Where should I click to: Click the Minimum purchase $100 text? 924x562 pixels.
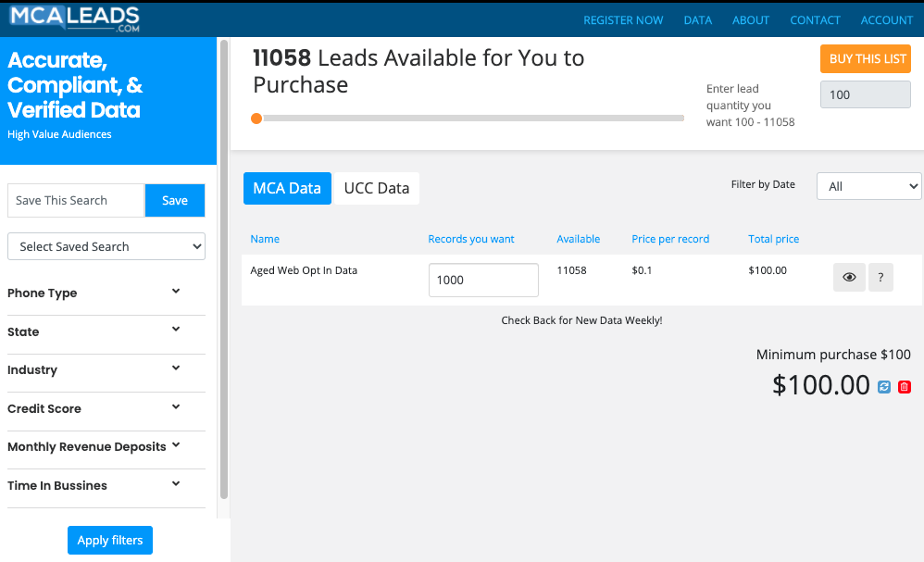pos(833,354)
